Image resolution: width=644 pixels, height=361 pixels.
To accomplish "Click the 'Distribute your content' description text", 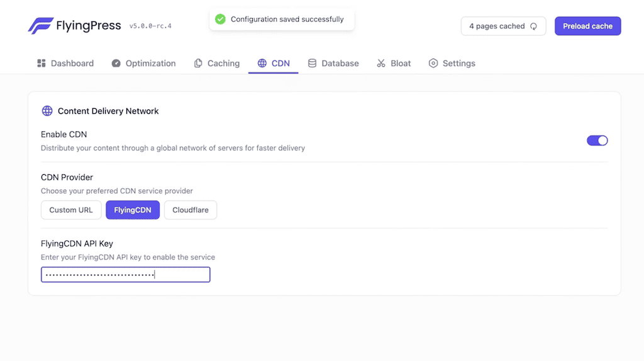I will tap(173, 148).
